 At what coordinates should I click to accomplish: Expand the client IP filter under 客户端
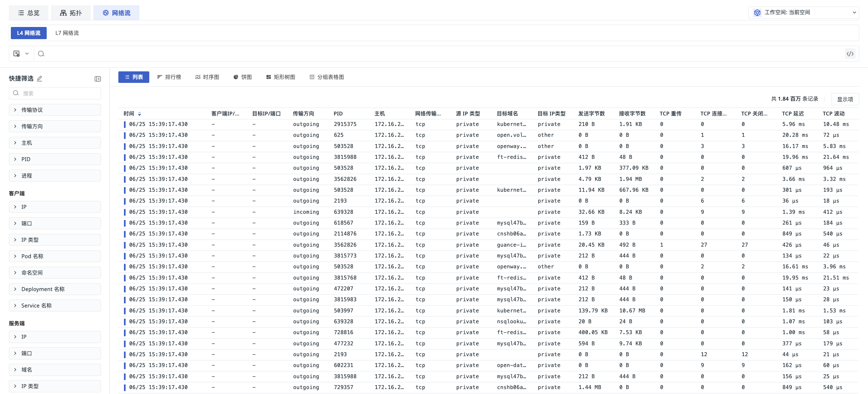point(55,207)
